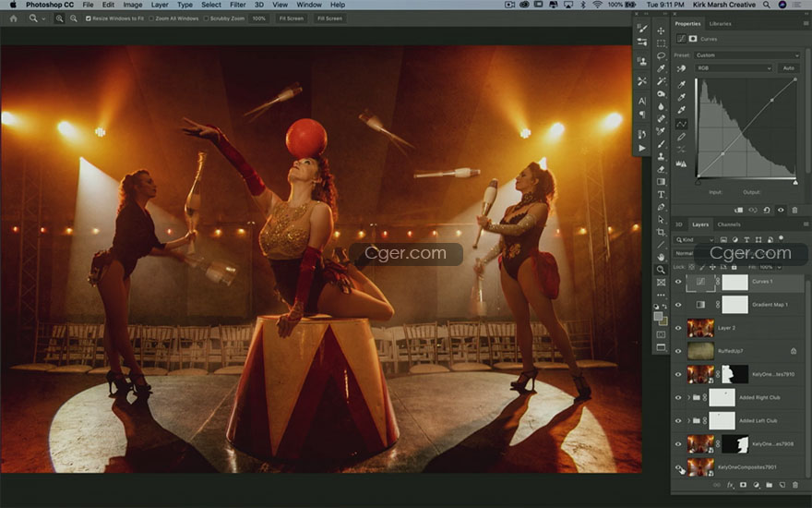
Task: Choose the pencil draw-curve mode icon
Action: tap(682, 137)
